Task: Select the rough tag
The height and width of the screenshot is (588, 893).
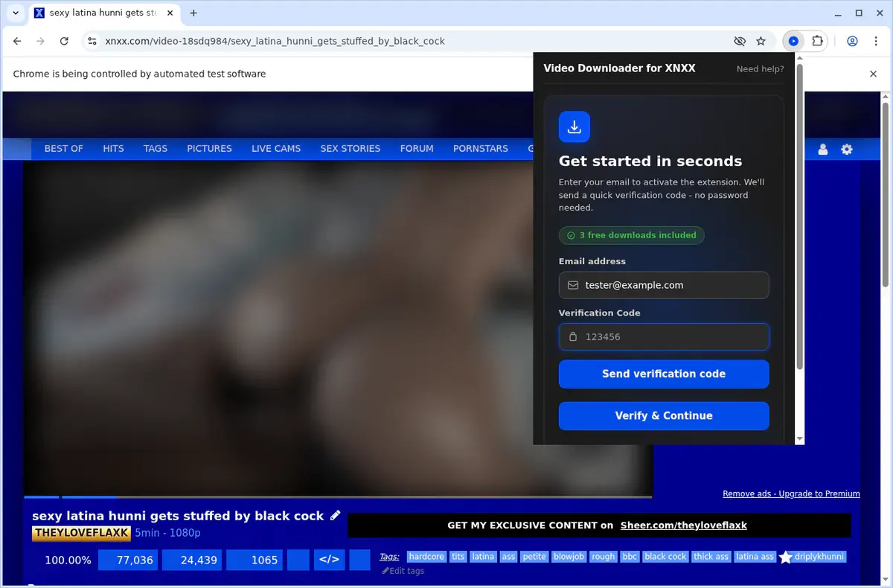Action: click(604, 556)
